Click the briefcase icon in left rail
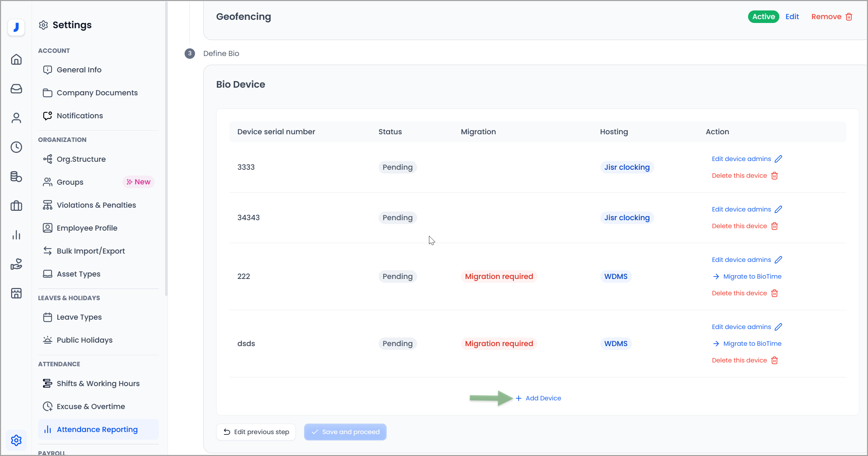868x456 pixels. pos(16,206)
